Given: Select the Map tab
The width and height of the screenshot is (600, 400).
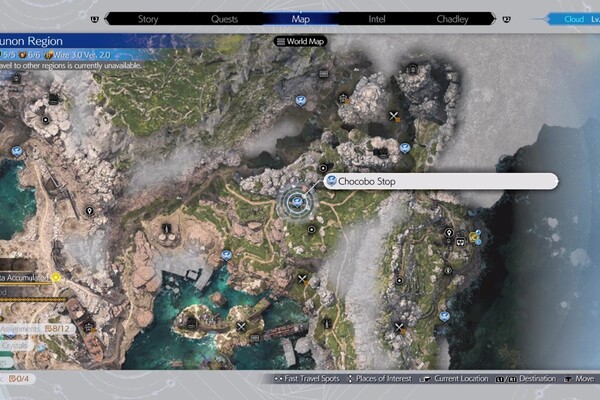Looking at the screenshot, I should tap(300, 19).
